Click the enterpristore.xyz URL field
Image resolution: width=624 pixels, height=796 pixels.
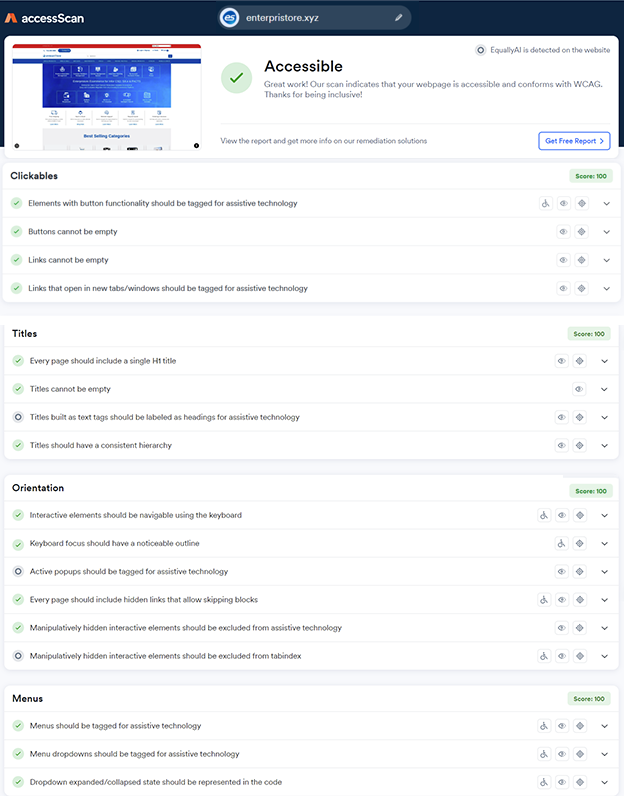(x=314, y=18)
